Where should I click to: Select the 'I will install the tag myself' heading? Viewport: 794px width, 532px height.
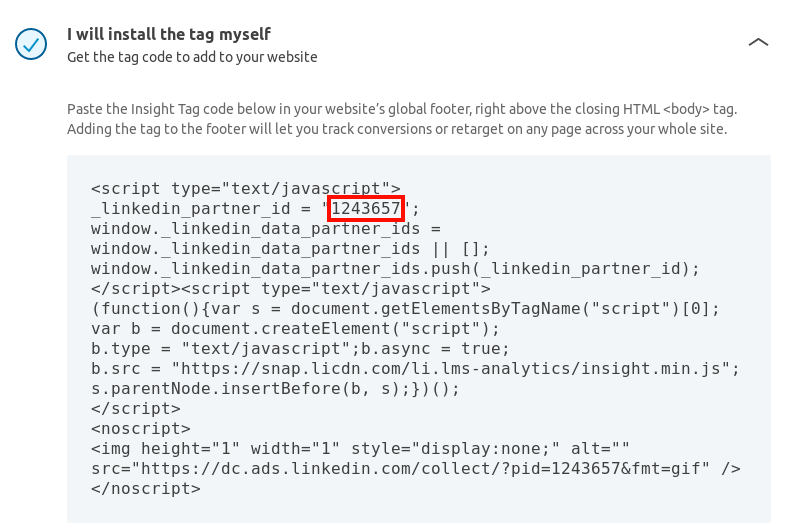[169, 34]
